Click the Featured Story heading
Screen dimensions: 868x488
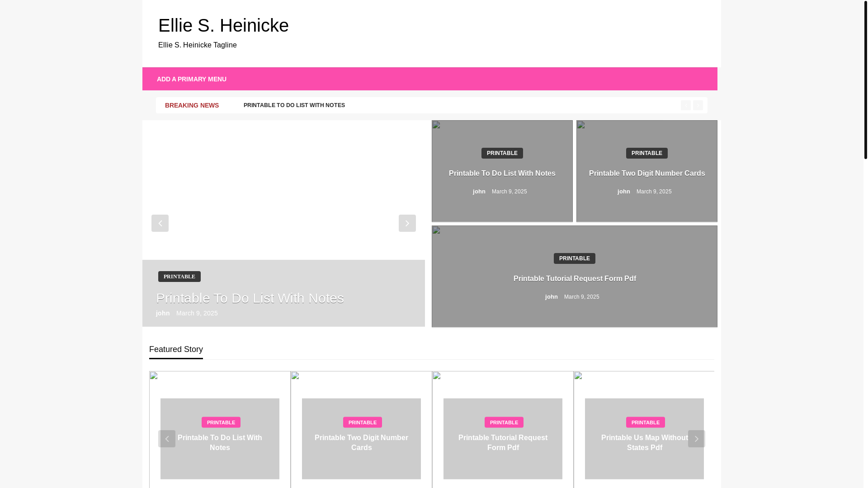(176, 349)
